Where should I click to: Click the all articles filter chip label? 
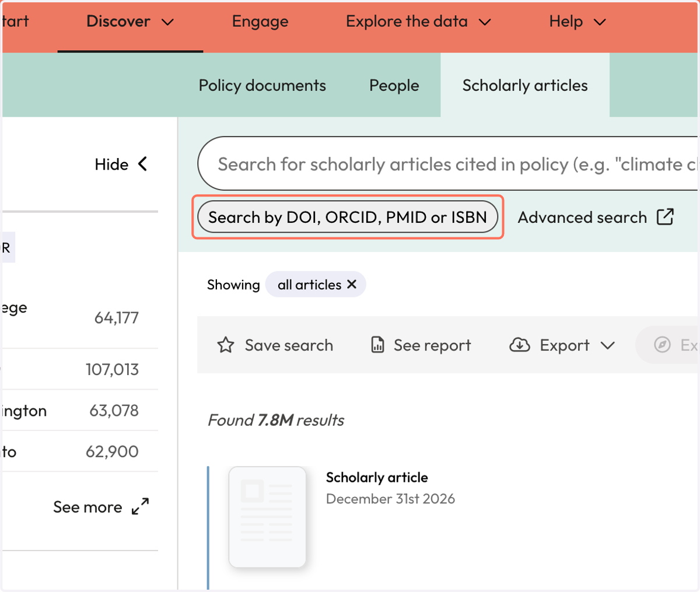(309, 285)
